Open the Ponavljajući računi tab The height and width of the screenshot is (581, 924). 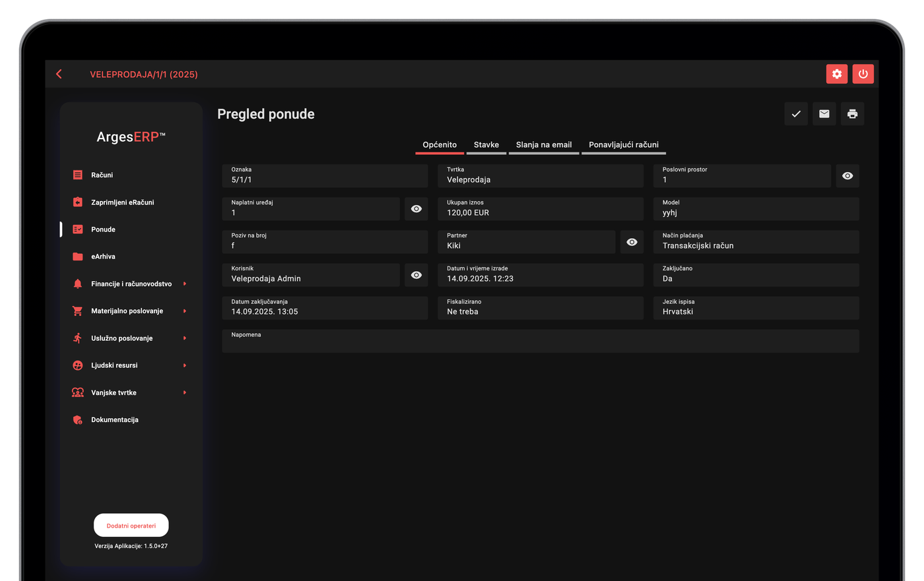624,145
